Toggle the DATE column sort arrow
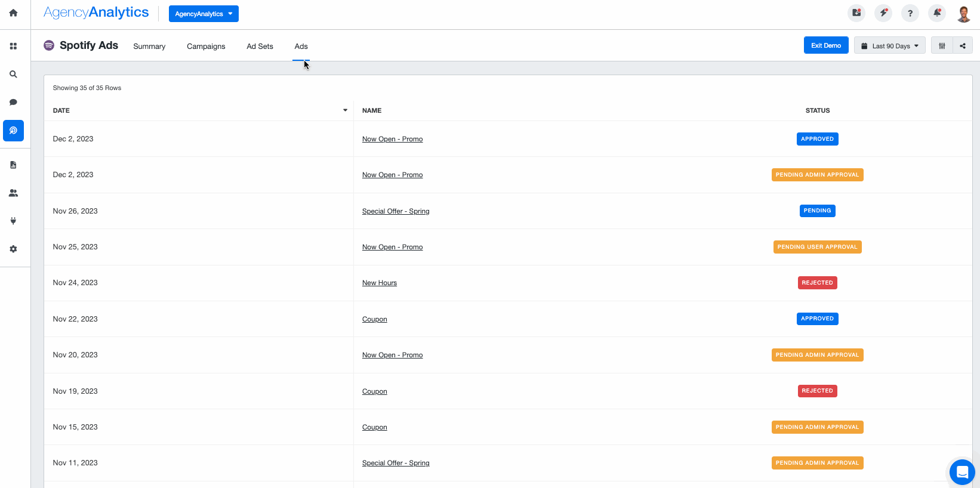980x488 pixels. (345, 110)
